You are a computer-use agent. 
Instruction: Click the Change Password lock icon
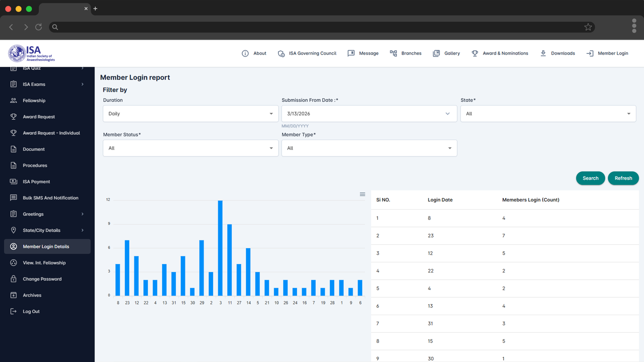(x=13, y=279)
